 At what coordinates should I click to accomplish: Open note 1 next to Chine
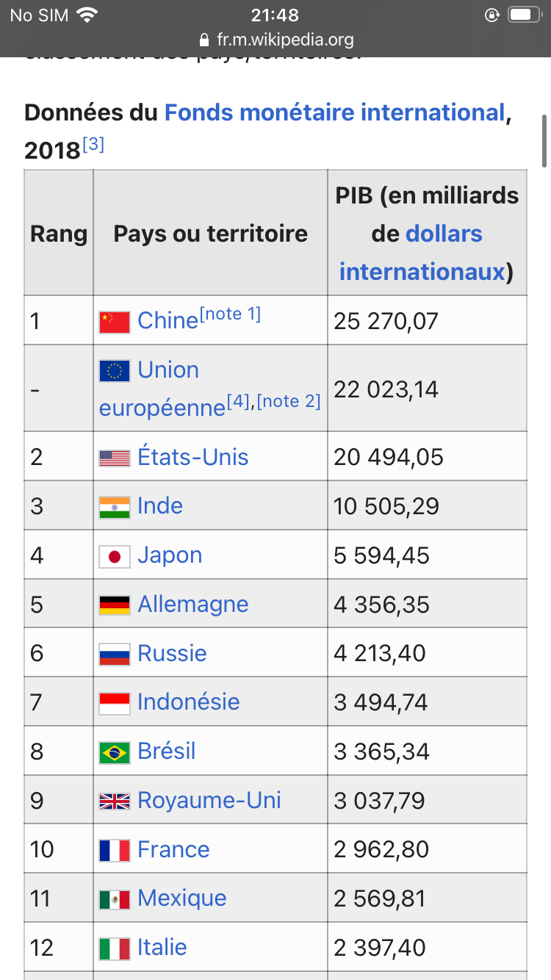pos(230,314)
